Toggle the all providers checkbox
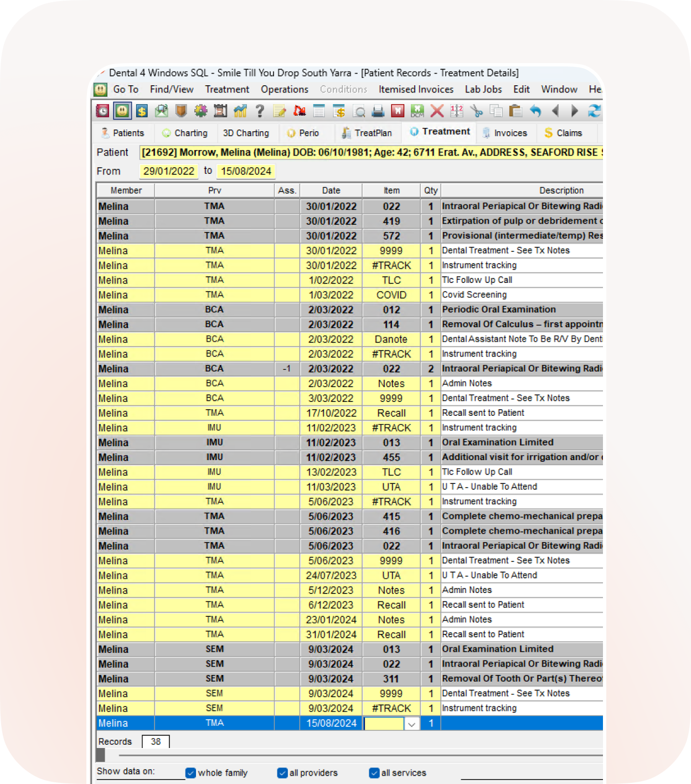Viewport: 691px width, 784px height. coord(282,773)
